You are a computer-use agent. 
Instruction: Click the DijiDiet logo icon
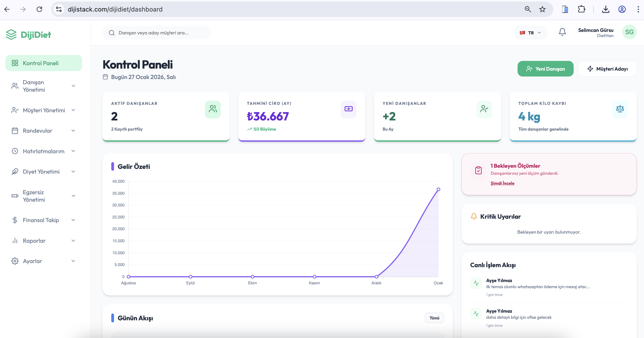(11, 35)
